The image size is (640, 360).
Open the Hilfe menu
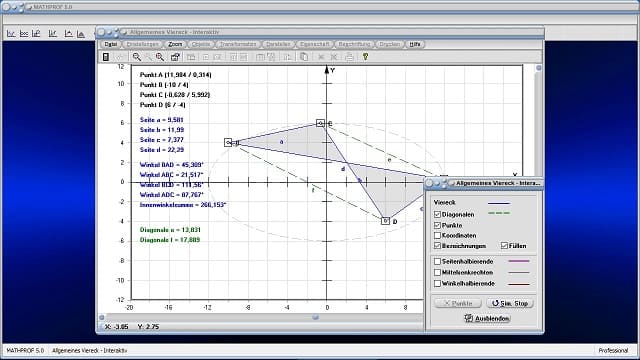click(x=415, y=44)
